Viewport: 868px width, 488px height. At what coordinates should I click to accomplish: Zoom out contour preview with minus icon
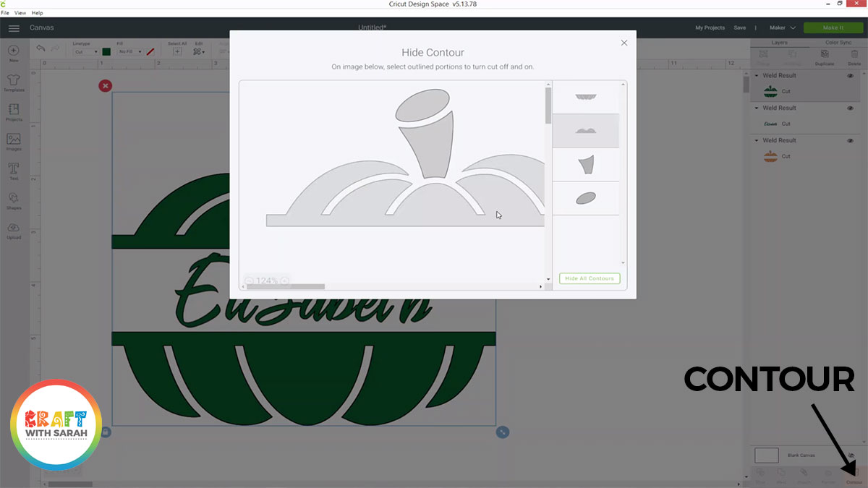(249, 281)
